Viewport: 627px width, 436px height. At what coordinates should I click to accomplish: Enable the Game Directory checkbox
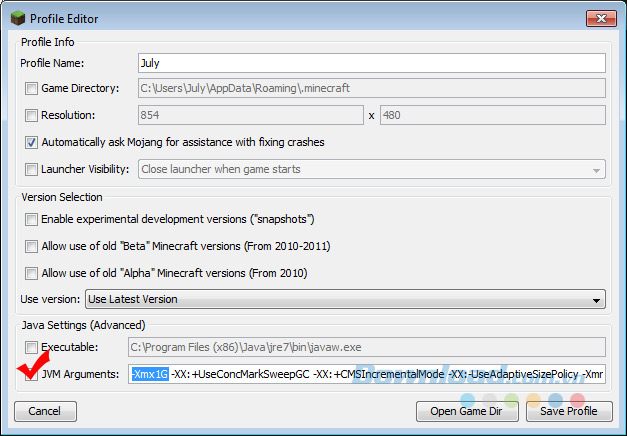coord(31,88)
